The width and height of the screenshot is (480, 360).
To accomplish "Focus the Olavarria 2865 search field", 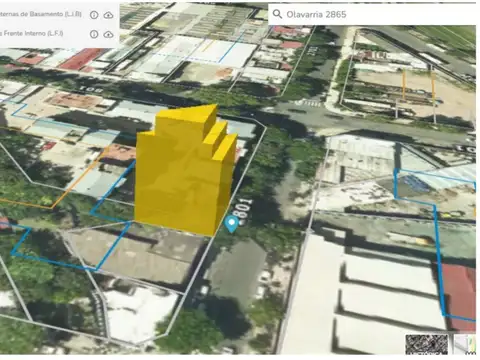I will coord(372,14).
